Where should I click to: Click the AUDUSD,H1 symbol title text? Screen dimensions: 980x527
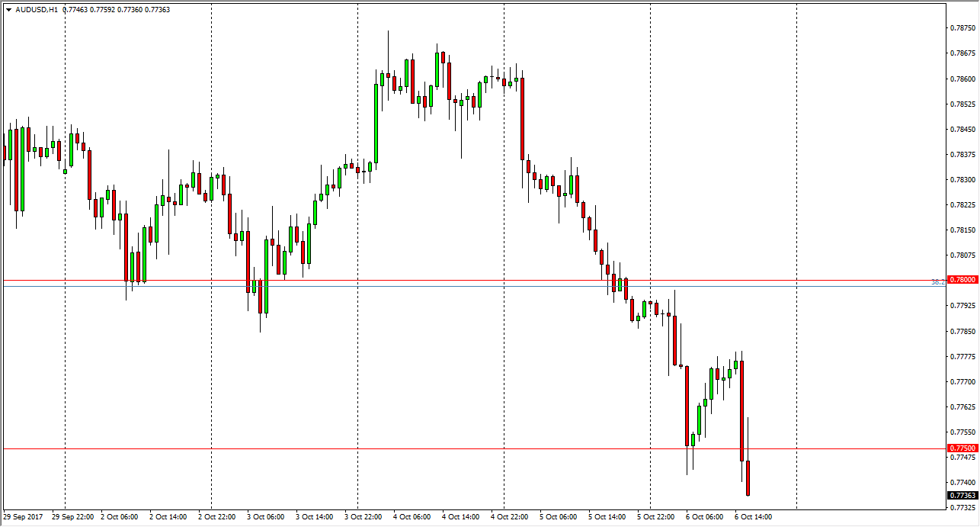pos(37,9)
